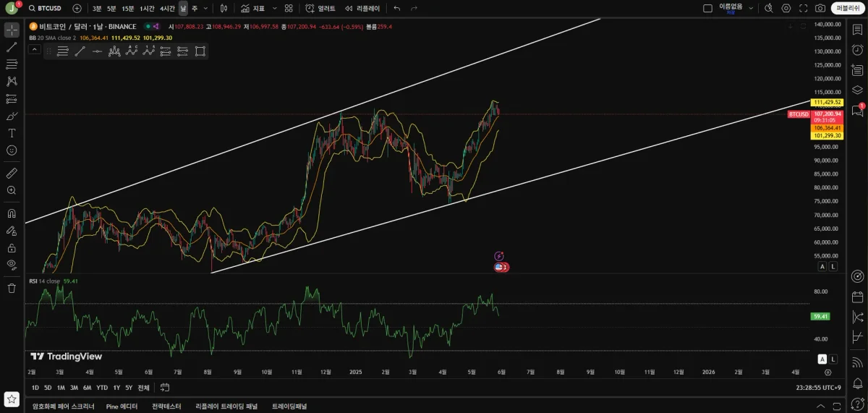The height and width of the screenshot is (413, 868).
Task: Toggle magnet mode
Action: pyautogui.click(x=12, y=213)
